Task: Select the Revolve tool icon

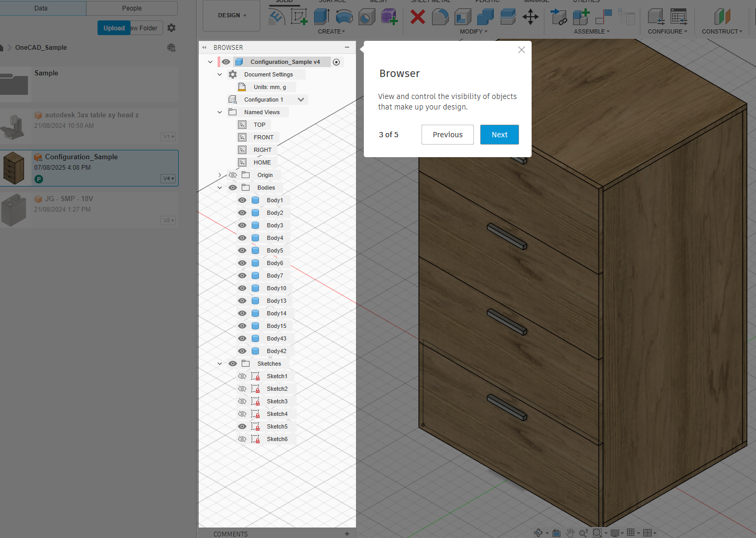Action: tap(344, 17)
